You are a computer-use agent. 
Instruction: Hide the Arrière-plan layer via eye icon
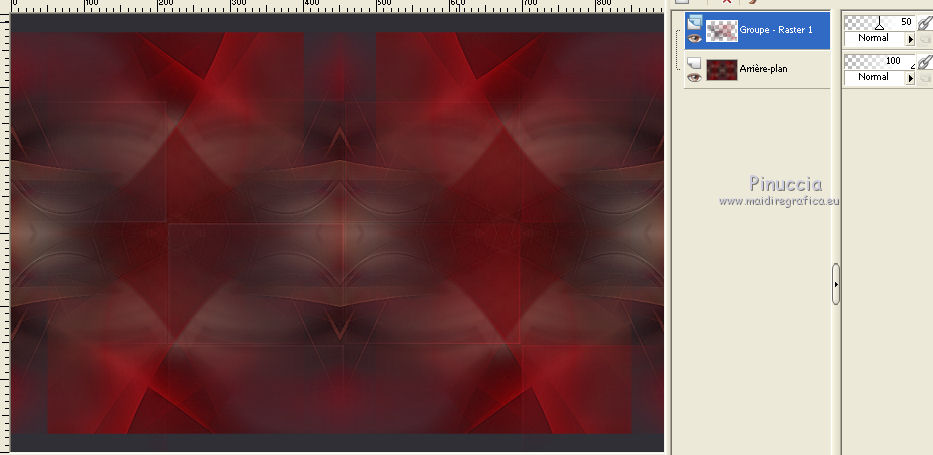pyautogui.click(x=694, y=77)
